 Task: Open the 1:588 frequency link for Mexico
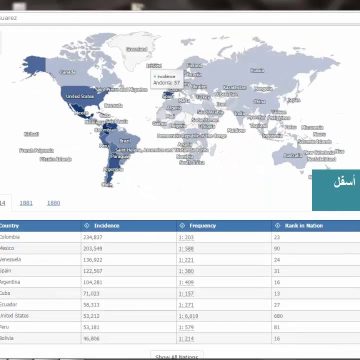[x=186, y=249]
